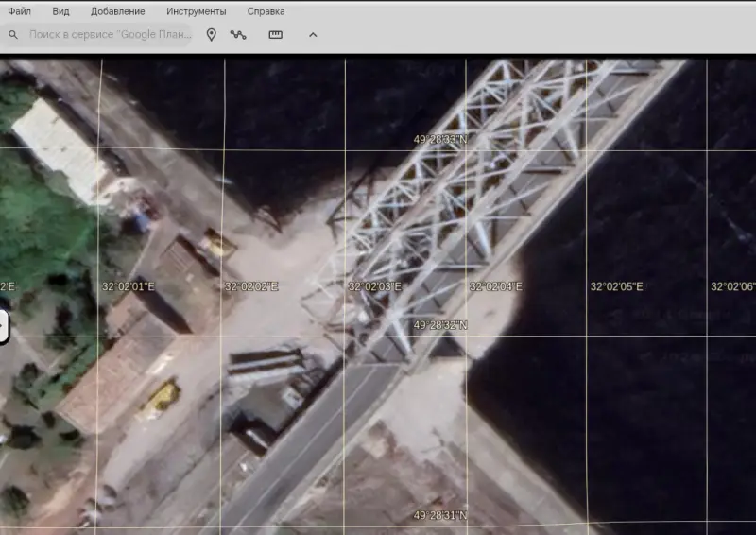The height and width of the screenshot is (535, 756).
Task: Open the Инструменты menu
Action: coord(196,11)
